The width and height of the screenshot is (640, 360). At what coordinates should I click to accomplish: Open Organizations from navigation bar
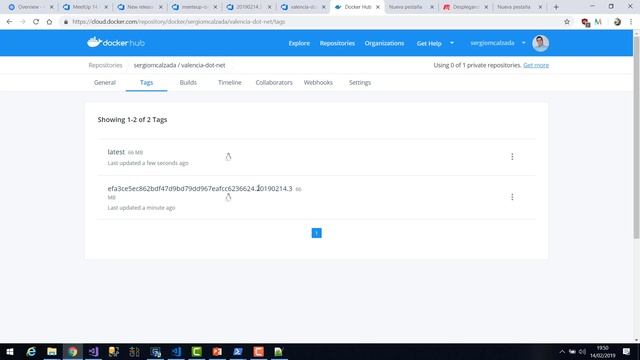click(x=384, y=43)
